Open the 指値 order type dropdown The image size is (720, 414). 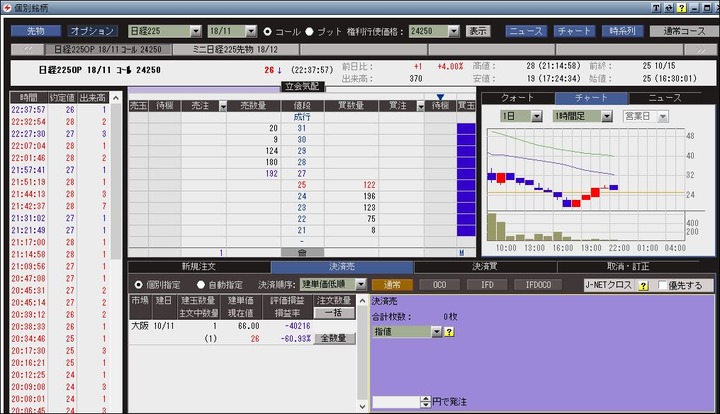[436, 332]
